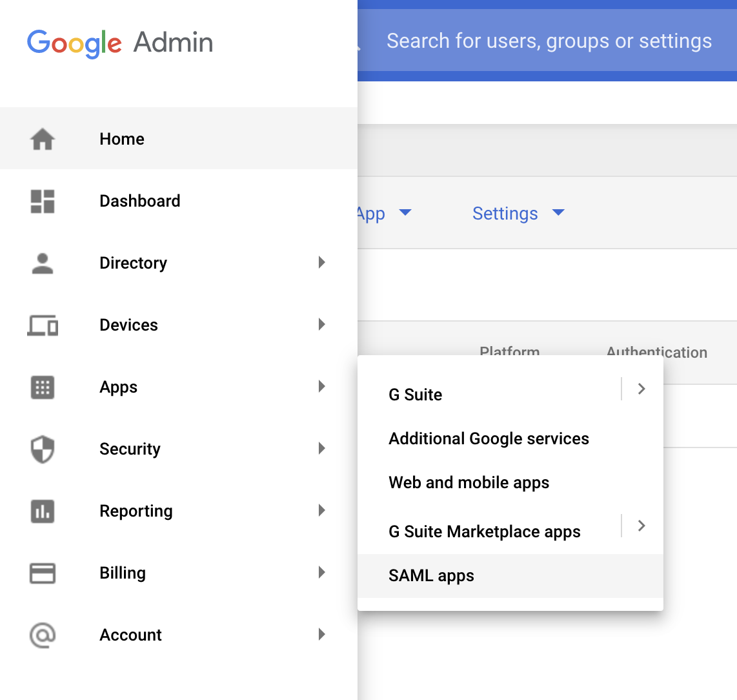Click the Directory person icon
Image resolution: width=737 pixels, height=700 pixels.
(x=43, y=263)
